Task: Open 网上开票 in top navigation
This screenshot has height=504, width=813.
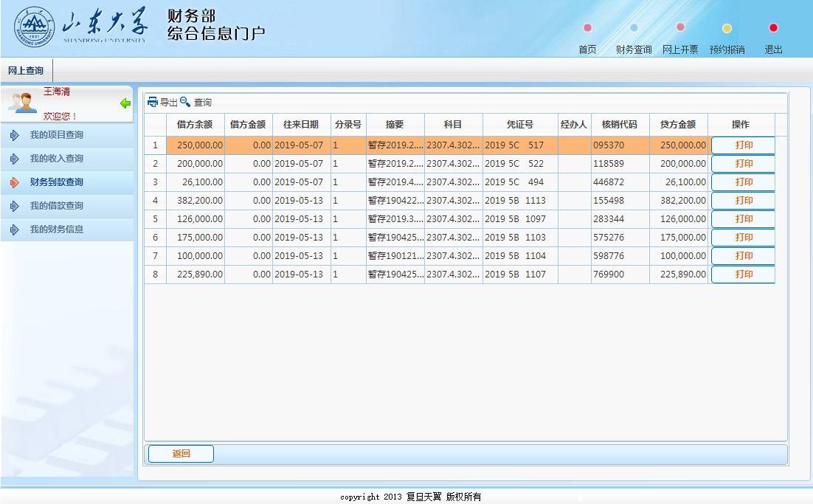Action: pyautogui.click(x=680, y=49)
